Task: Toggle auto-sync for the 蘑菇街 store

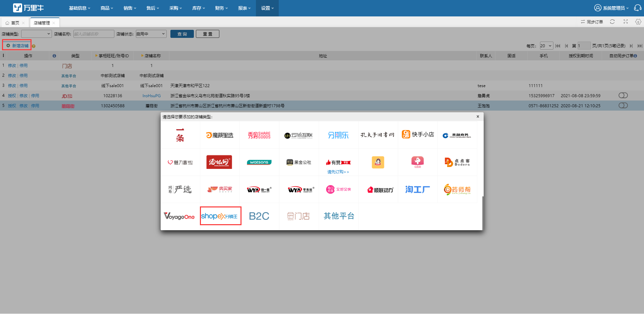Action: [x=623, y=106]
